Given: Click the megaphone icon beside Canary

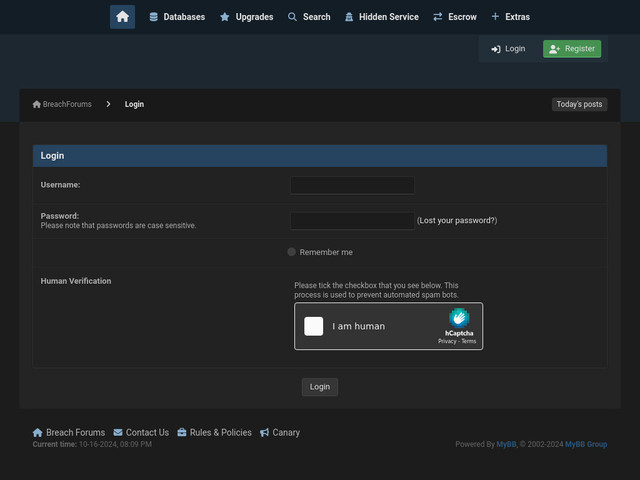Looking at the screenshot, I should (264, 432).
